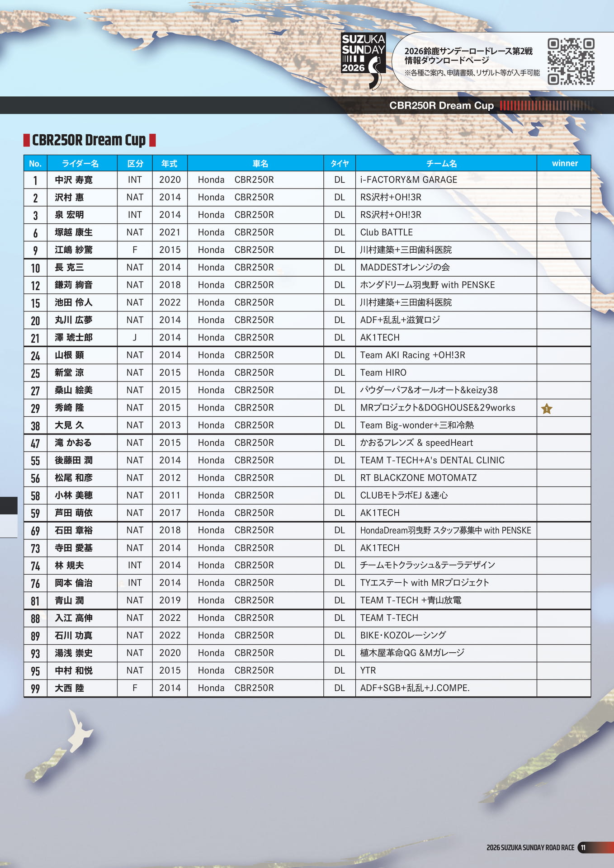
Task: Select the タイヤ column header
Action: pyautogui.click(x=340, y=164)
